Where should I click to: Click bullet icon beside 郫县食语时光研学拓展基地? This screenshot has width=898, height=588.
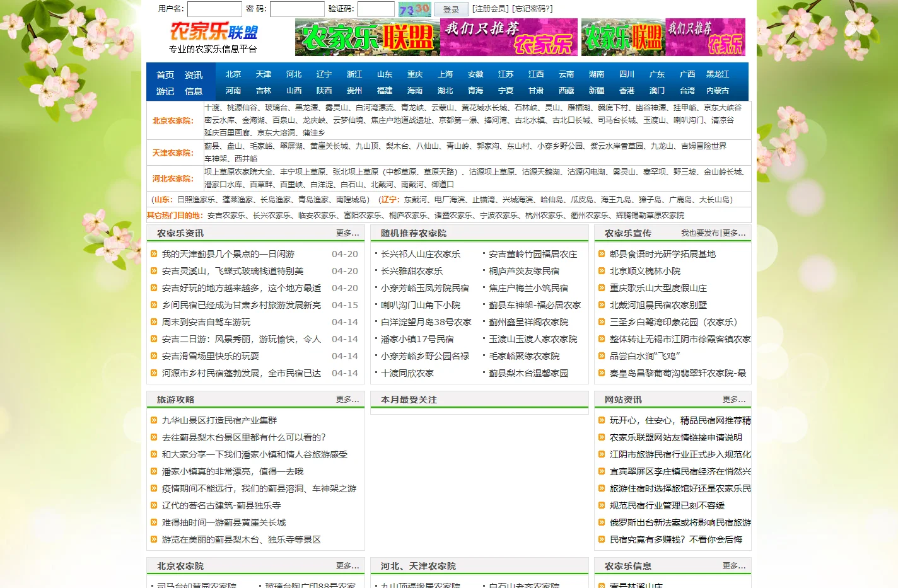click(x=602, y=254)
